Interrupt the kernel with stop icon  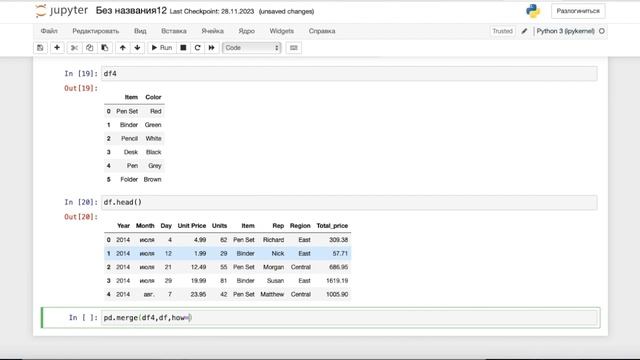183,48
